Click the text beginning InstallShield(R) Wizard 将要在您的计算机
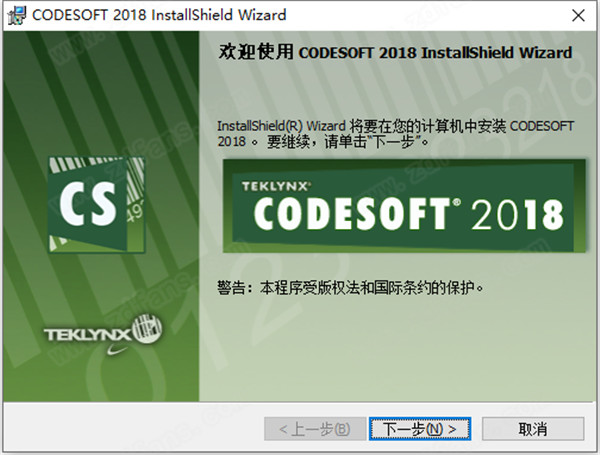 (396, 134)
